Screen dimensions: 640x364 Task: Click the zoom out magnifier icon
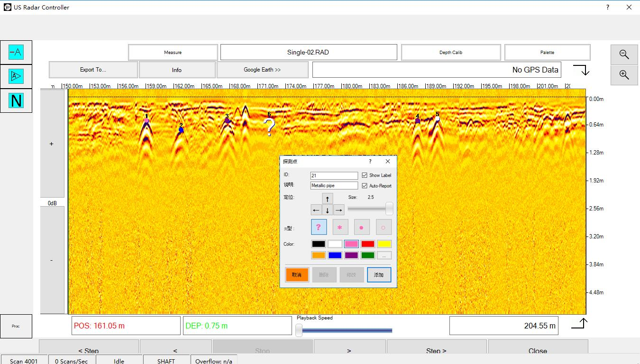[x=624, y=55]
